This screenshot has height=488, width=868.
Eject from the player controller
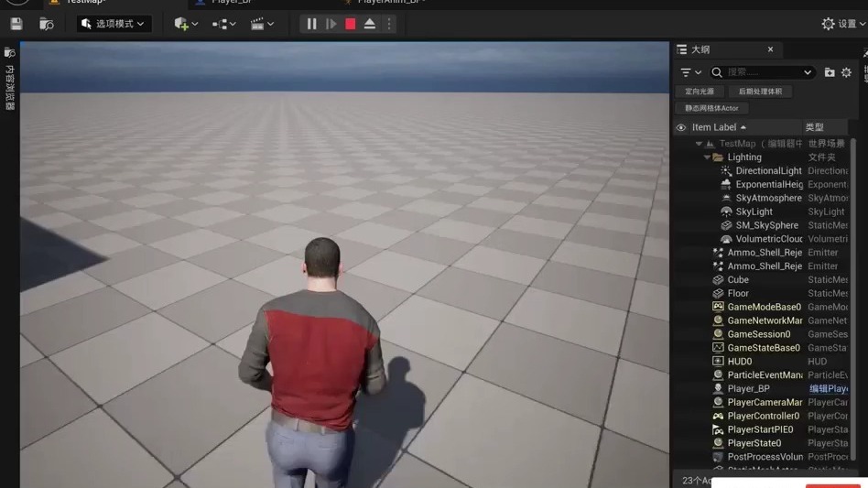tap(370, 24)
